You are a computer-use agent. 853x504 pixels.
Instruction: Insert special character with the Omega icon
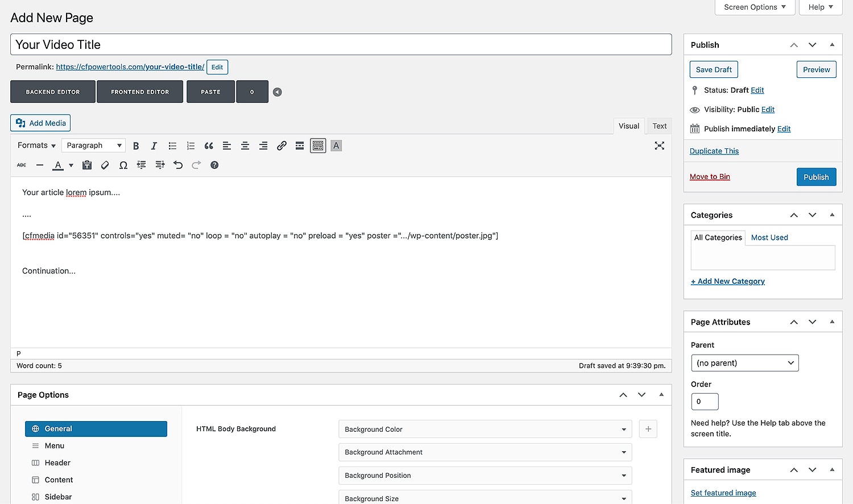[123, 165]
